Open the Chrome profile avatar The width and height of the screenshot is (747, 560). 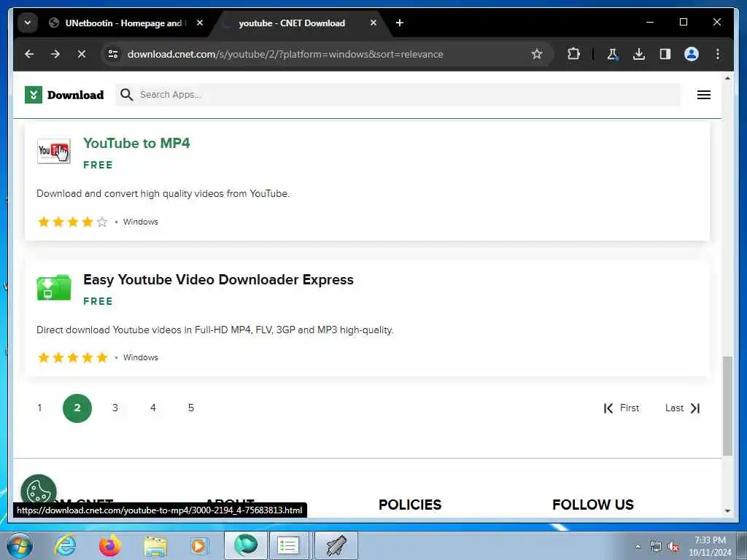692,54
